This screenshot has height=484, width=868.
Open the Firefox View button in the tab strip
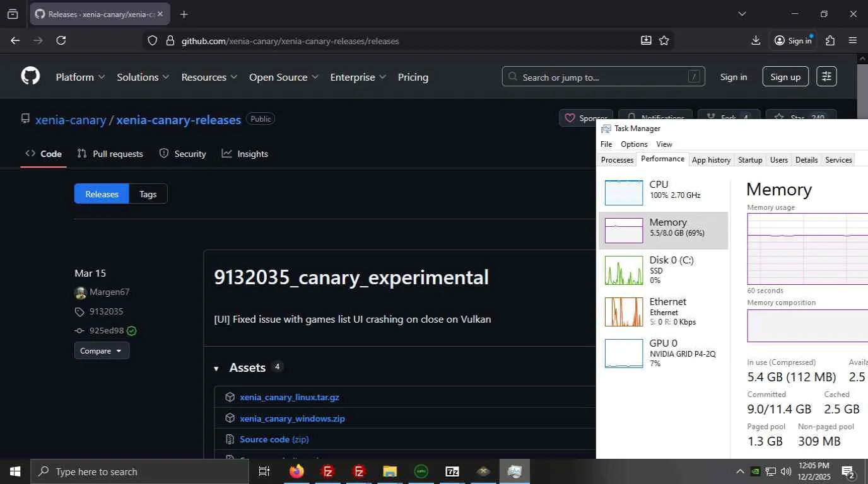(x=13, y=14)
